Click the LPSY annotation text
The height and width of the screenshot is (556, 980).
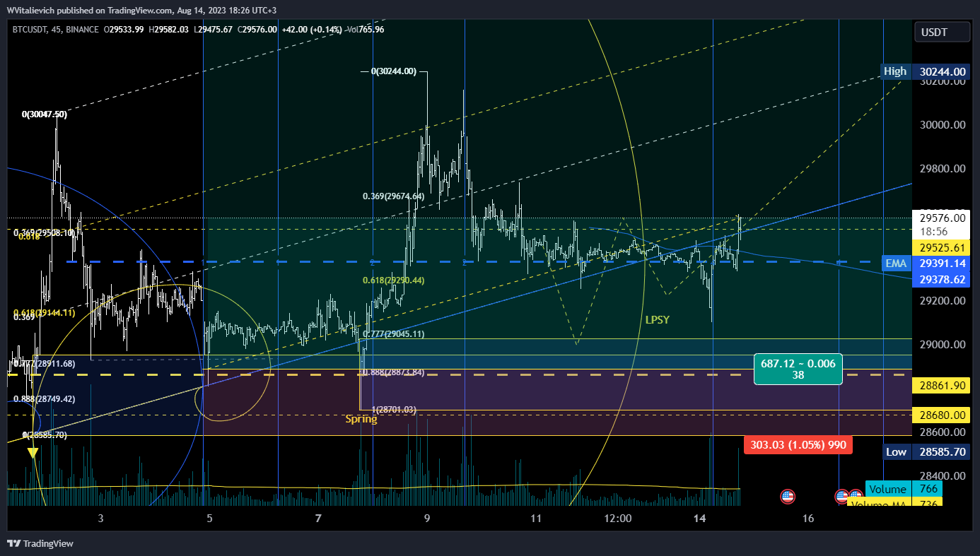657,320
